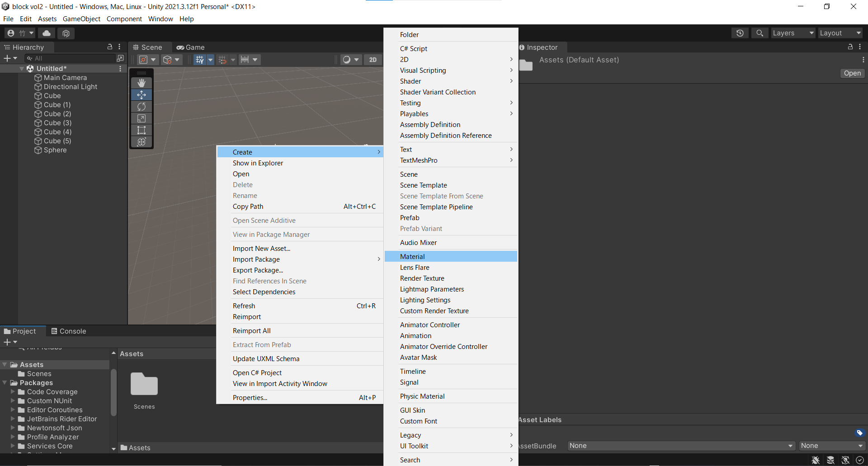Choose Folder from the Create submenu

(451, 35)
